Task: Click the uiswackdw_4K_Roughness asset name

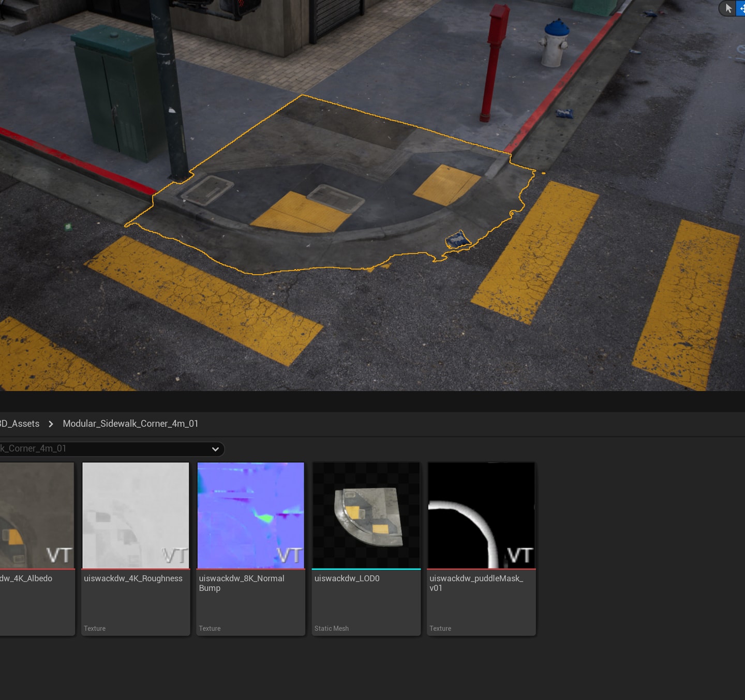Action: coord(133,578)
